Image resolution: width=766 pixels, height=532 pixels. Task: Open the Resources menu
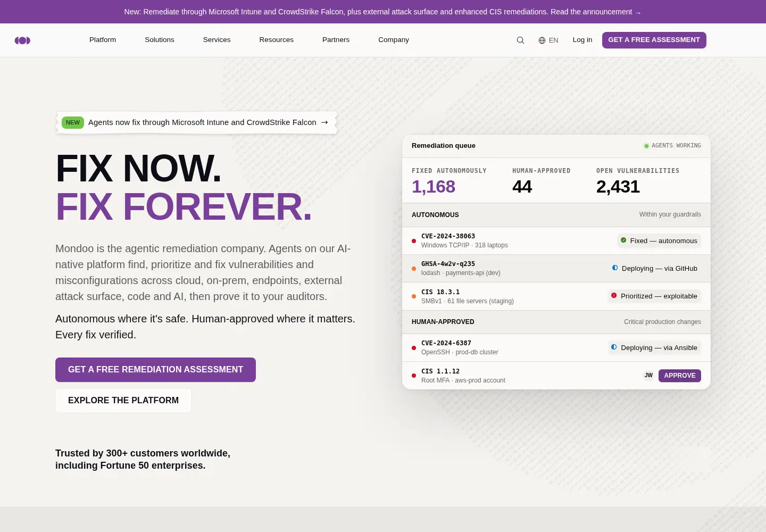coord(276,40)
